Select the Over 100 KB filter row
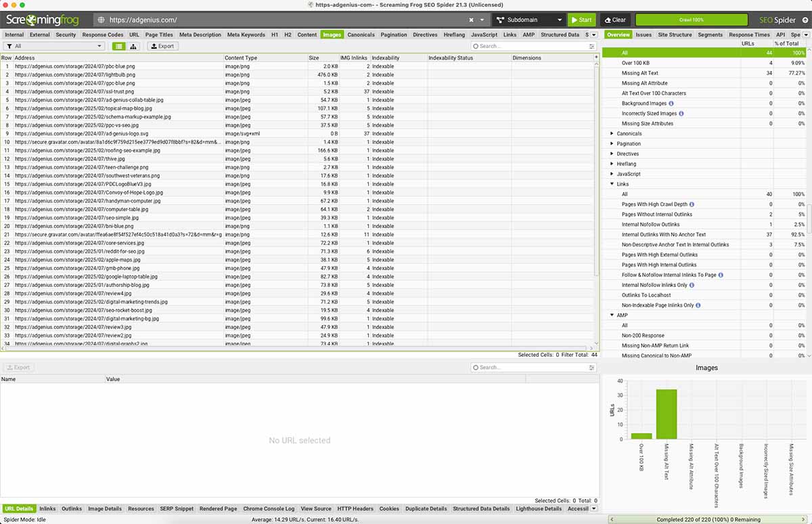This screenshot has height=524, width=812. click(x=704, y=63)
